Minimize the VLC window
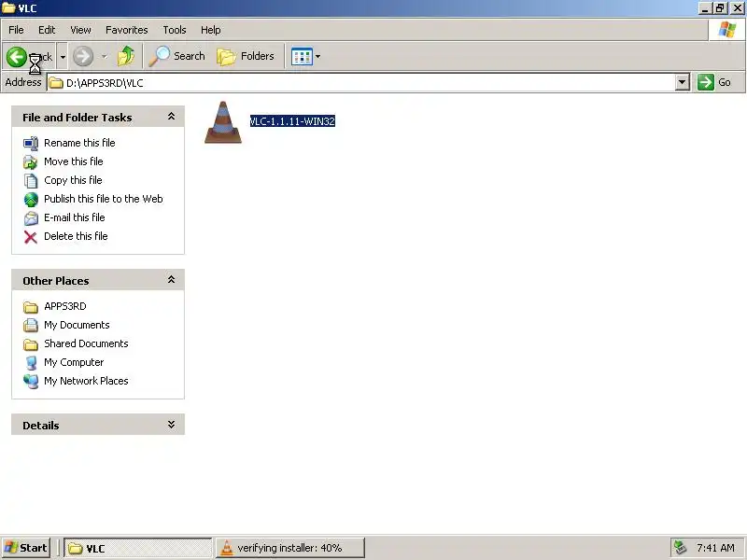 coord(705,8)
